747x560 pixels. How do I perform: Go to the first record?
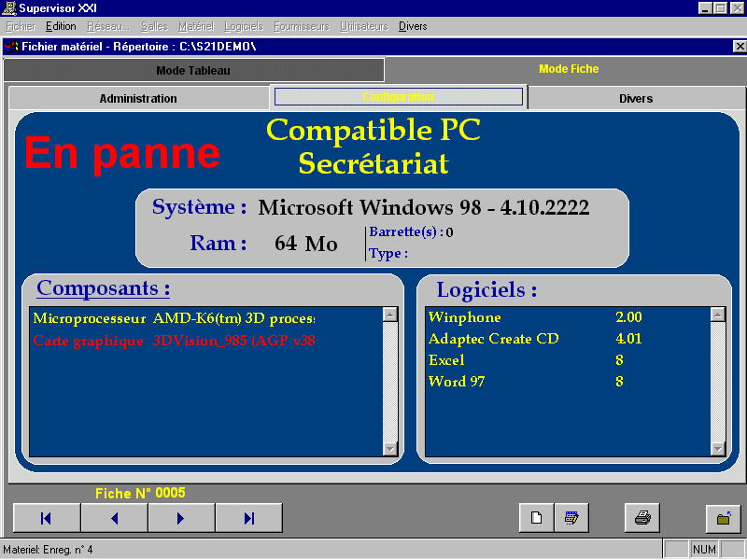coord(47,518)
